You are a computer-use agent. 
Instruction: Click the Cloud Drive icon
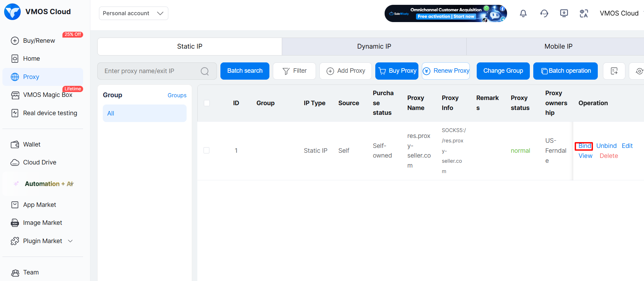15,162
